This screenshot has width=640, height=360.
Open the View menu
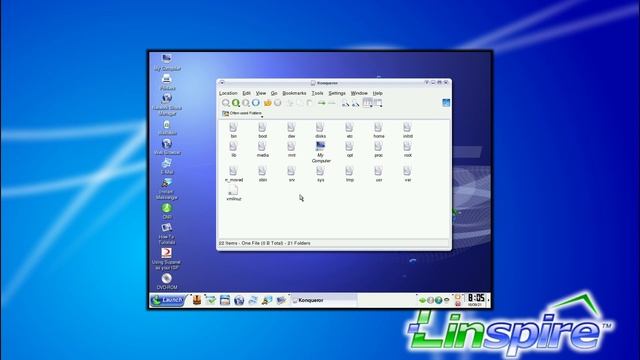[261, 93]
